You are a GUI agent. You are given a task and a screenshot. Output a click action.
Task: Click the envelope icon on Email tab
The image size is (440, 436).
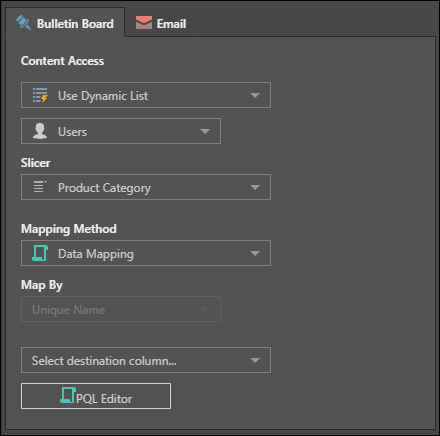[x=144, y=23]
